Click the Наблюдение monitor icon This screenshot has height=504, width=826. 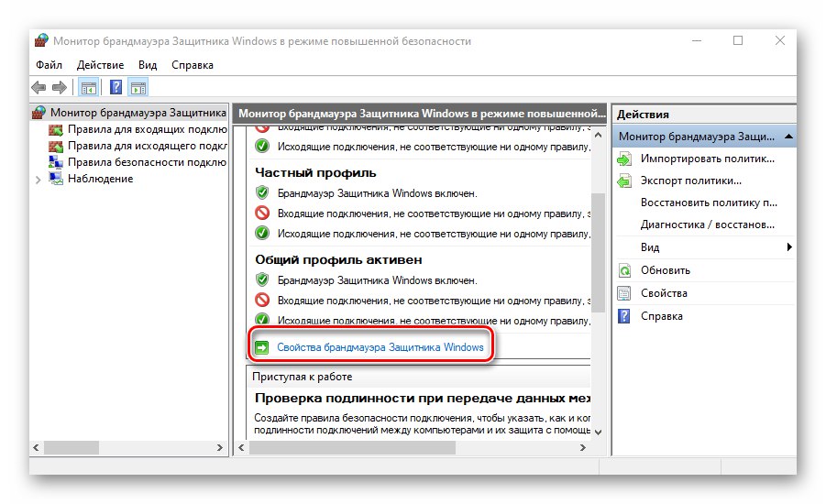click(55, 179)
